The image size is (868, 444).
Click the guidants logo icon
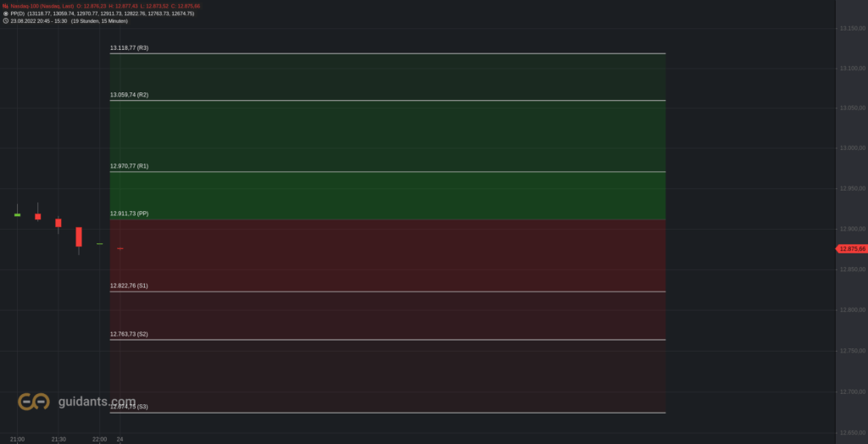click(x=33, y=402)
